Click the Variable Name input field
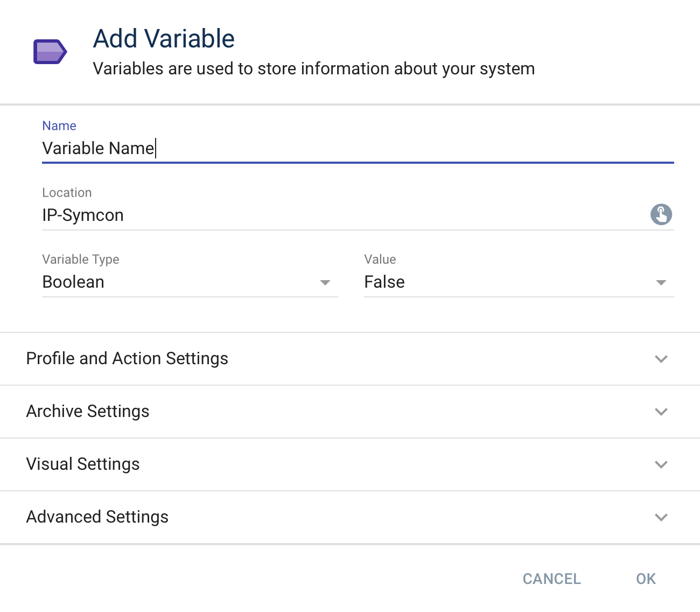This screenshot has height=612, width=700. 215,148
